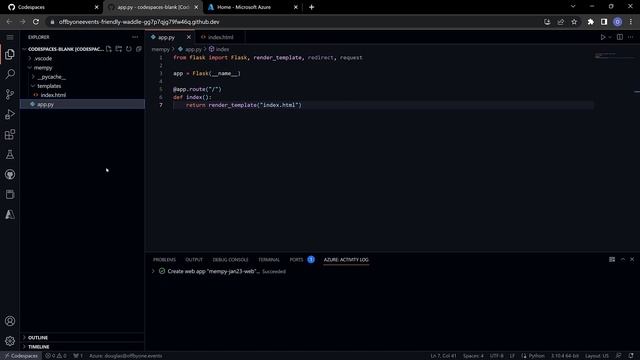Open the PROBLEMS panel tab

(x=164, y=260)
